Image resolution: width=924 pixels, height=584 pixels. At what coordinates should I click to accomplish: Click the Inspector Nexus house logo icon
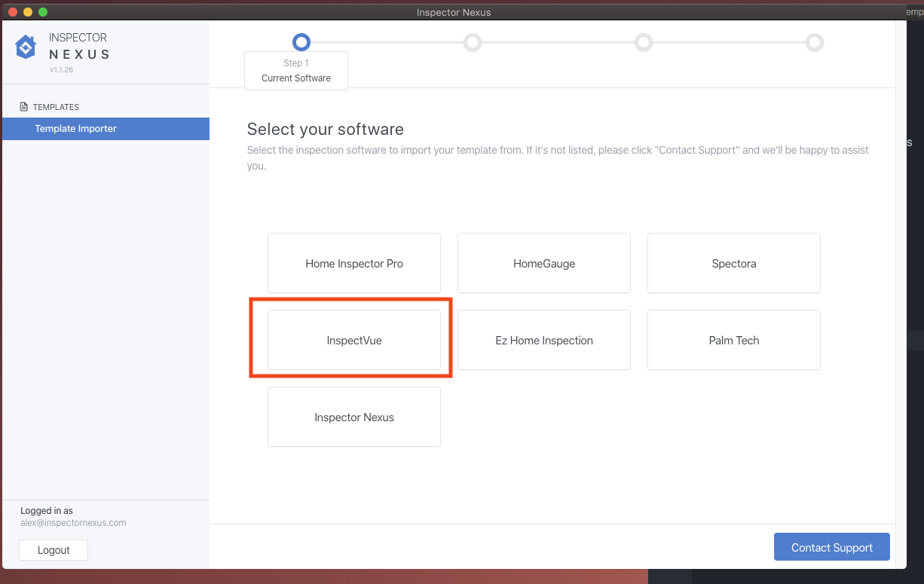[26, 47]
